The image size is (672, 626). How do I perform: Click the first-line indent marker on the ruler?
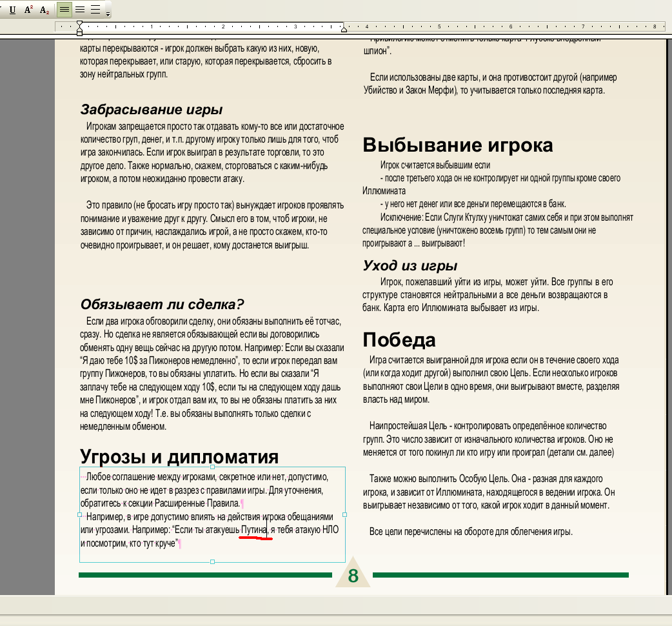point(80,24)
